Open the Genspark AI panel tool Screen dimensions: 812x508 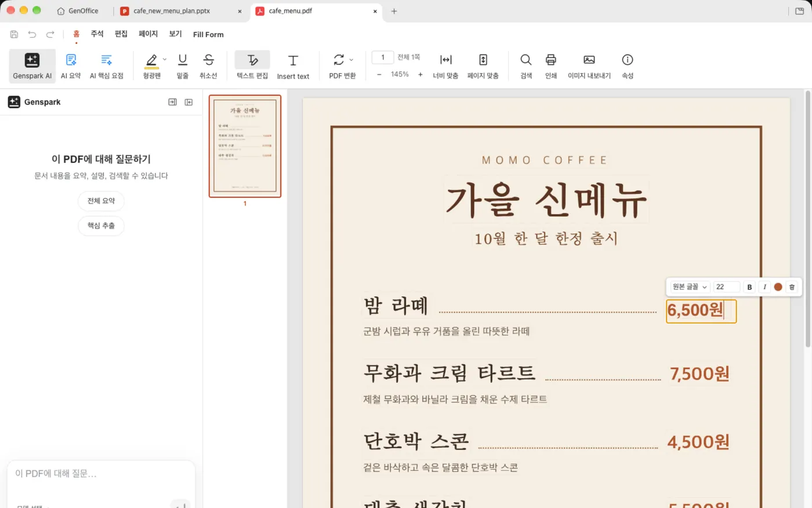pyautogui.click(x=32, y=66)
